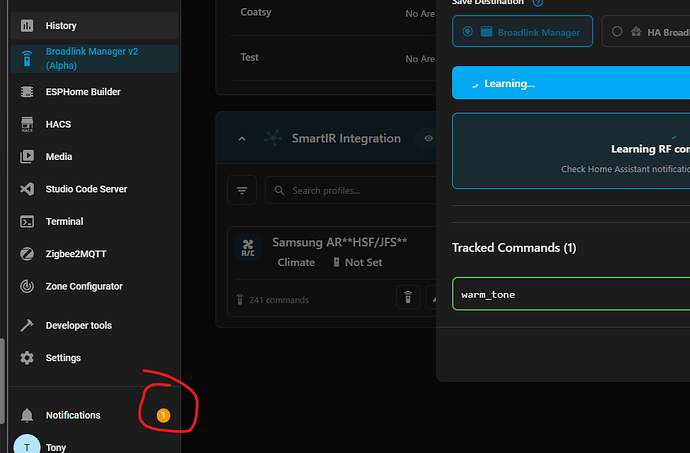
Task: Click the Settings gear icon
Action: [27, 358]
